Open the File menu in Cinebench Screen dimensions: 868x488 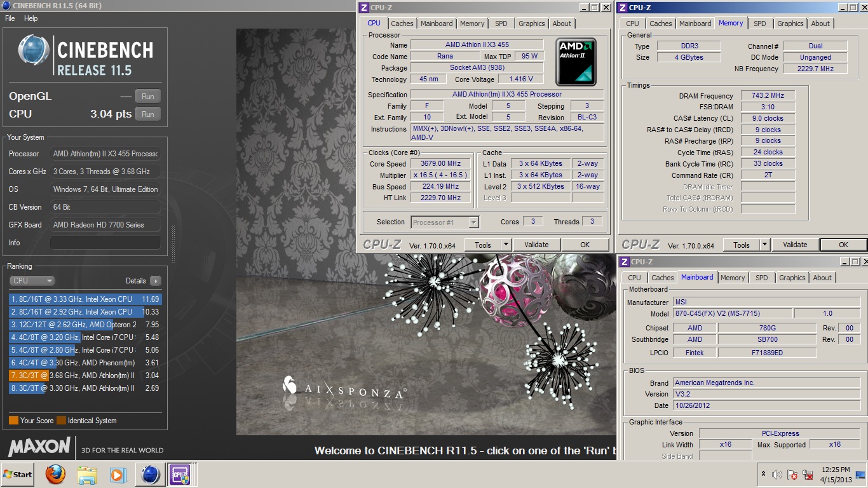(10, 18)
